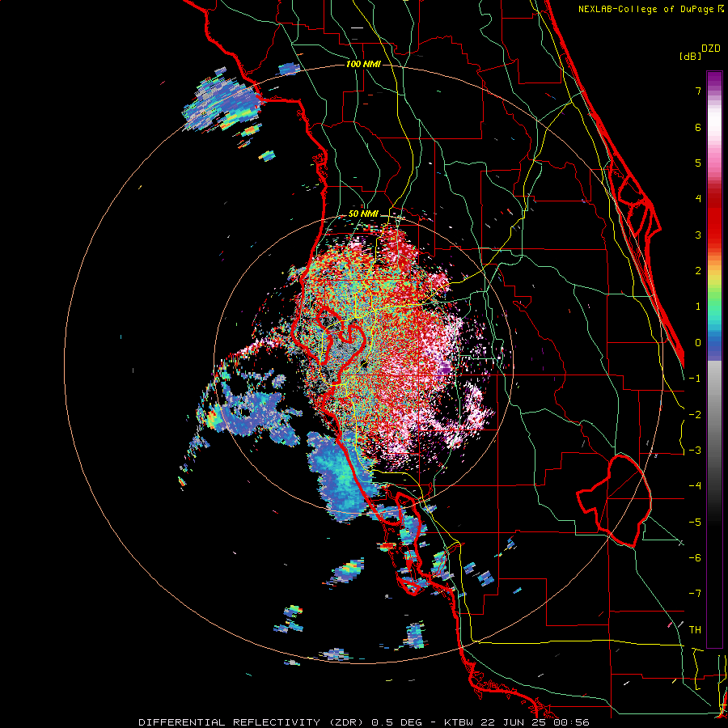Viewport: 728px width, 728px height.
Task: Click the color scale value 6
Action: (x=698, y=127)
